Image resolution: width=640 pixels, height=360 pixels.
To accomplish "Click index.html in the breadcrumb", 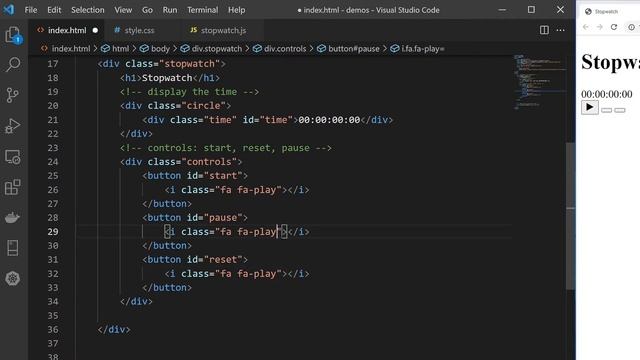I will pyautogui.click(x=71, y=49).
